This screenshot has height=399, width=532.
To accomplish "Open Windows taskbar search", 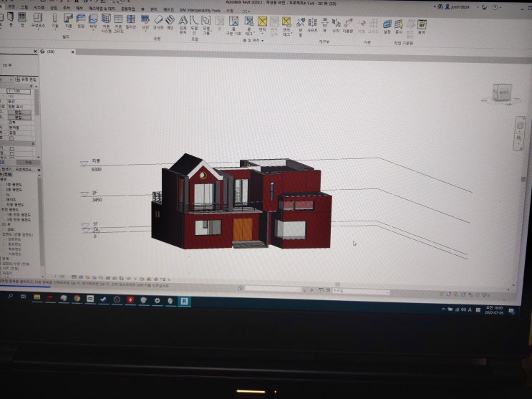I will (x=11, y=296).
